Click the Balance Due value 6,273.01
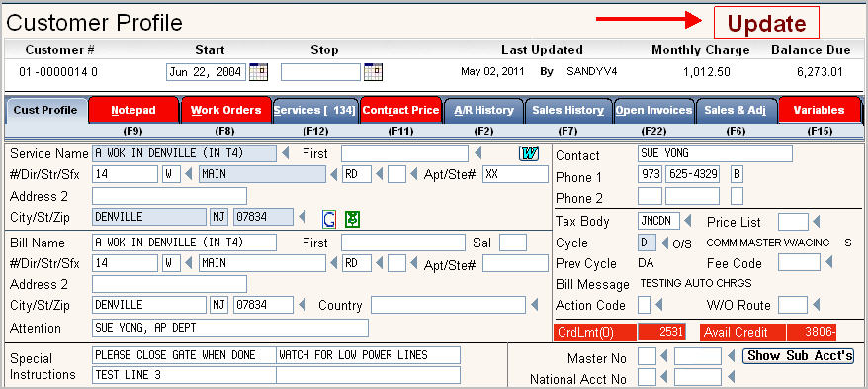This screenshot has width=868, height=389. point(820,72)
